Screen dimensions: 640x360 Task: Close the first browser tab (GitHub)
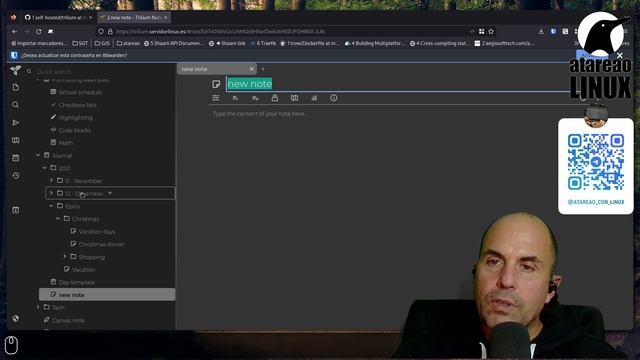[x=90, y=18]
